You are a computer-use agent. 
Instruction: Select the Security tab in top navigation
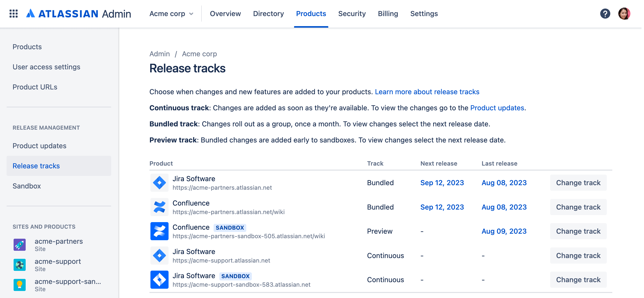352,14
